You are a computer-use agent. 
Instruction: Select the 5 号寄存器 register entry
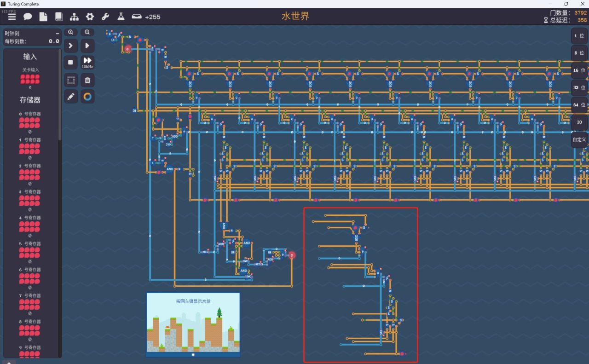(30, 253)
